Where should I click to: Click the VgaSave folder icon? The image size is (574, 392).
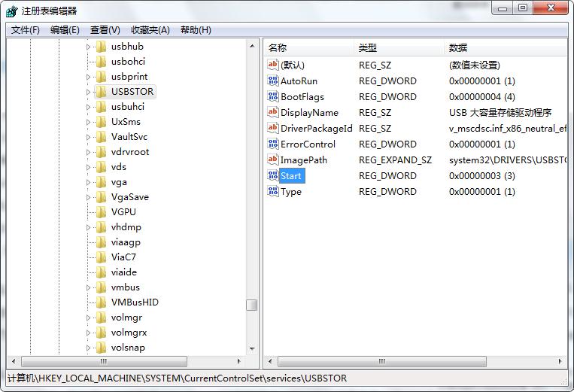[101, 197]
